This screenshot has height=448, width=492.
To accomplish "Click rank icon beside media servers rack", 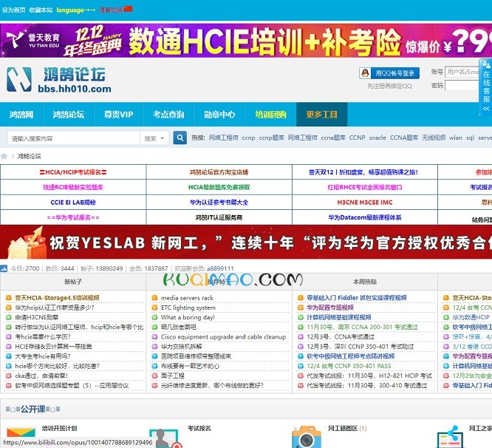I will 154,298.
